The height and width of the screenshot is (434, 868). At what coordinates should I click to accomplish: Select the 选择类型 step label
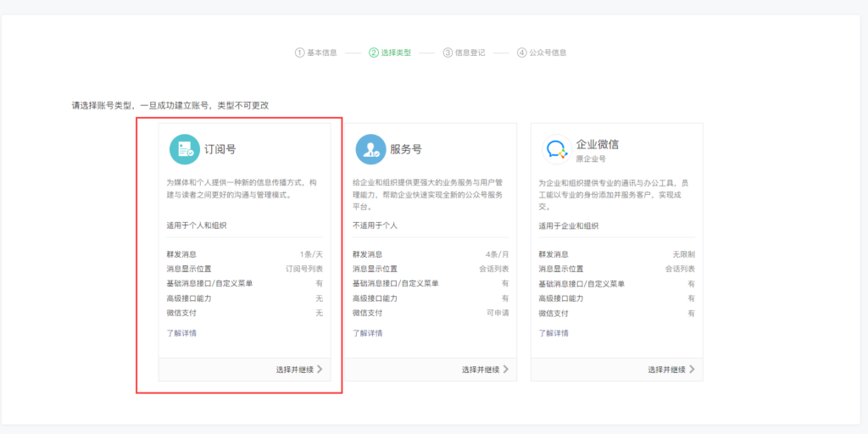[x=397, y=53]
